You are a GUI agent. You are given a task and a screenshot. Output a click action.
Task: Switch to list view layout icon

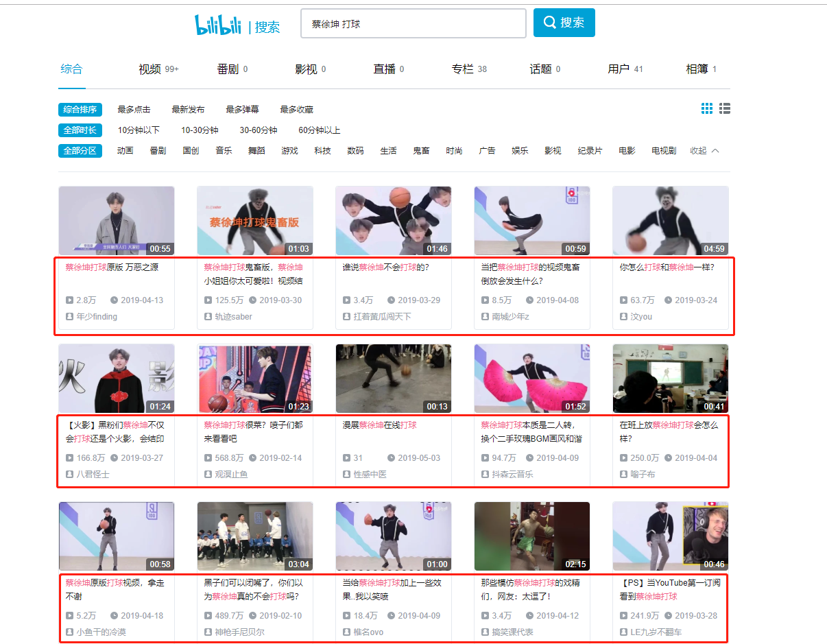(x=725, y=109)
